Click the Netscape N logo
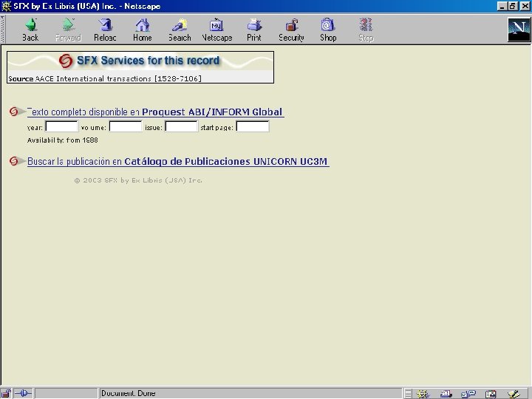Viewport: 532px width, 399px height. (519, 30)
